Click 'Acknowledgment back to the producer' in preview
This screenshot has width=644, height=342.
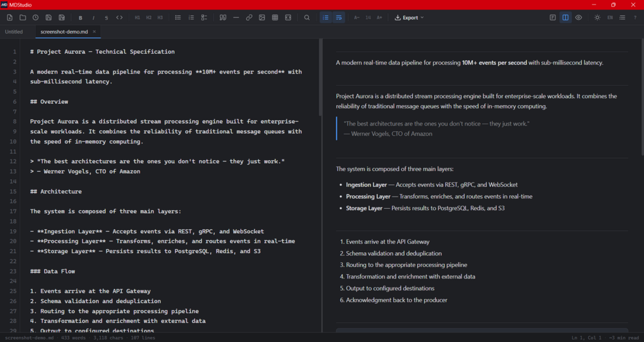coord(397,300)
